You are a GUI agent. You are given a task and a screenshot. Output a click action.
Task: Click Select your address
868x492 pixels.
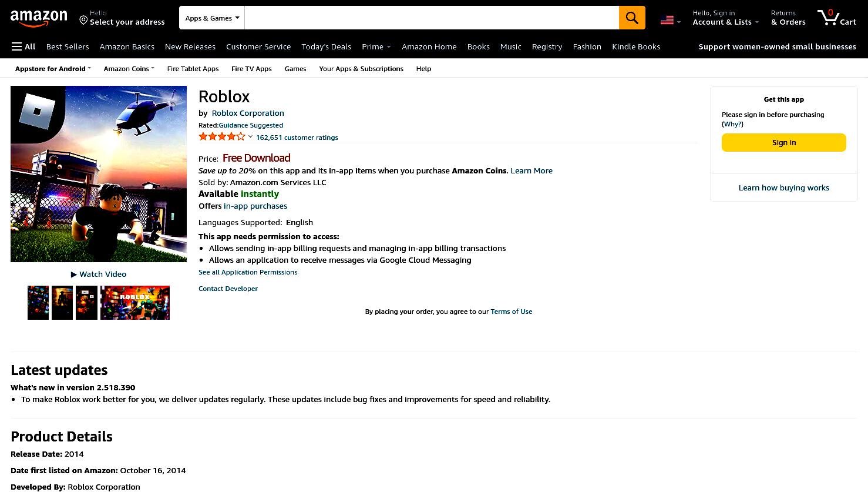pos(127,22)
